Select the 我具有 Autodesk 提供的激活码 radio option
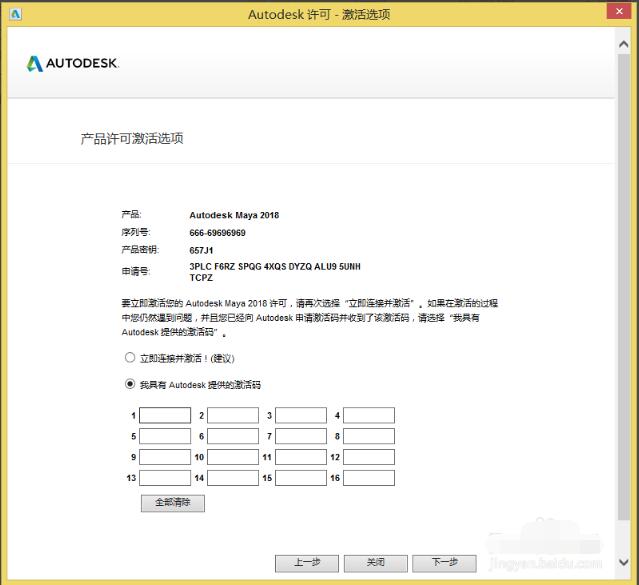This screenshot has width=639, height=585. coord(130,384)
